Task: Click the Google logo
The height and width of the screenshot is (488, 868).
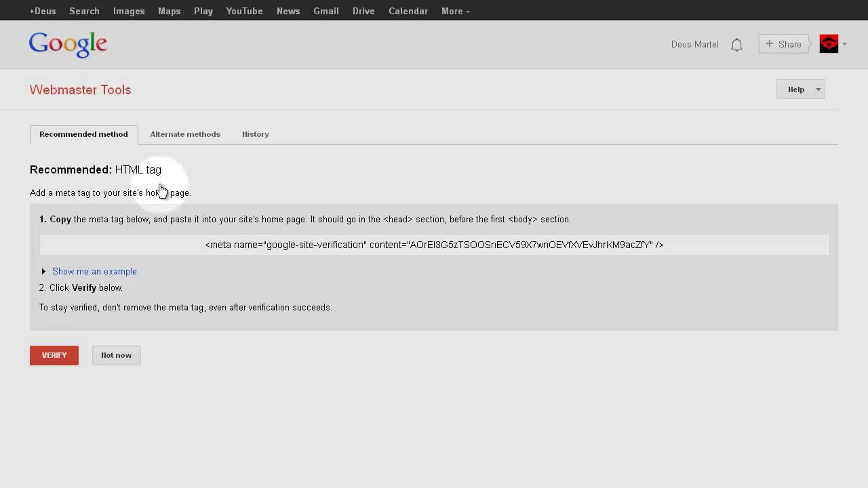Action: click(68, 44)
